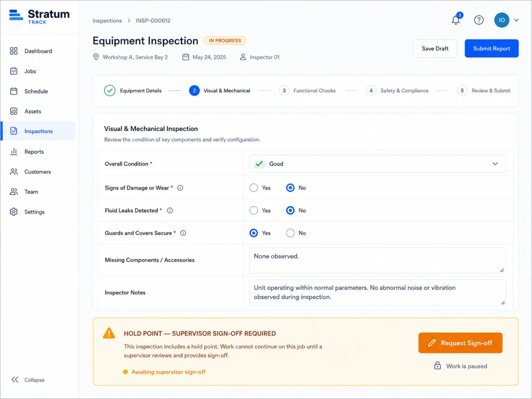The width and height of the screenshot is (532, 399).
Task: Select No for Signs of Damage or Wear
Action: click(x=290, y=188)
